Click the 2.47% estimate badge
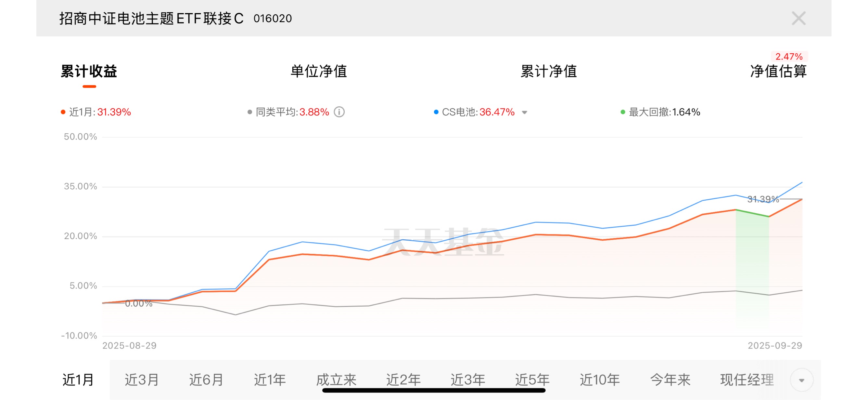868x400 pixels. [x=789, y=56]
